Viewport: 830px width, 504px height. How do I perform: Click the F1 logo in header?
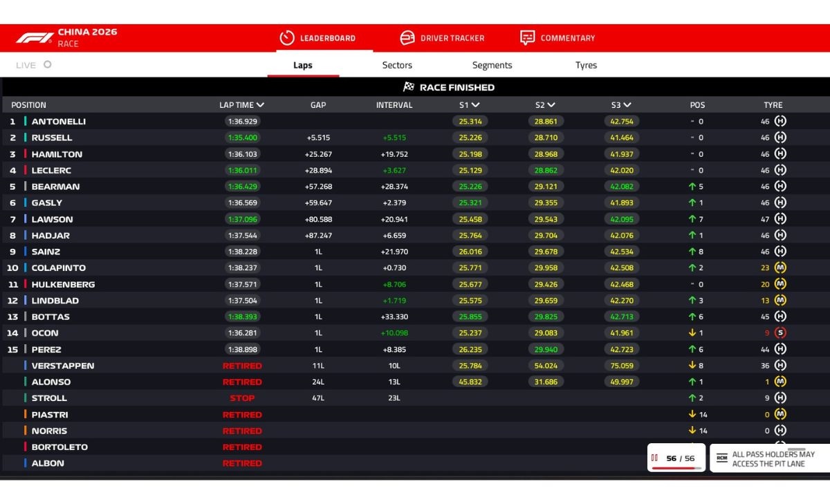pyautogui.click(x=35, y=38)
